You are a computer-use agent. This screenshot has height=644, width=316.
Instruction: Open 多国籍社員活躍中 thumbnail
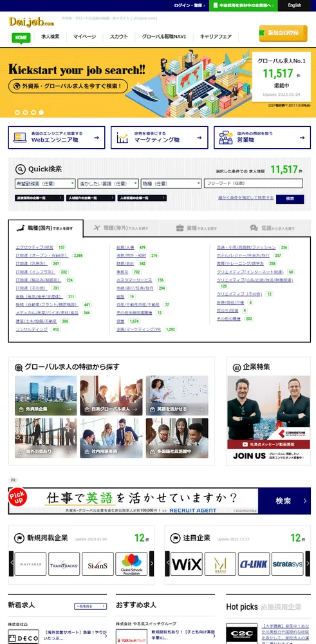click(x=177, y=438)
